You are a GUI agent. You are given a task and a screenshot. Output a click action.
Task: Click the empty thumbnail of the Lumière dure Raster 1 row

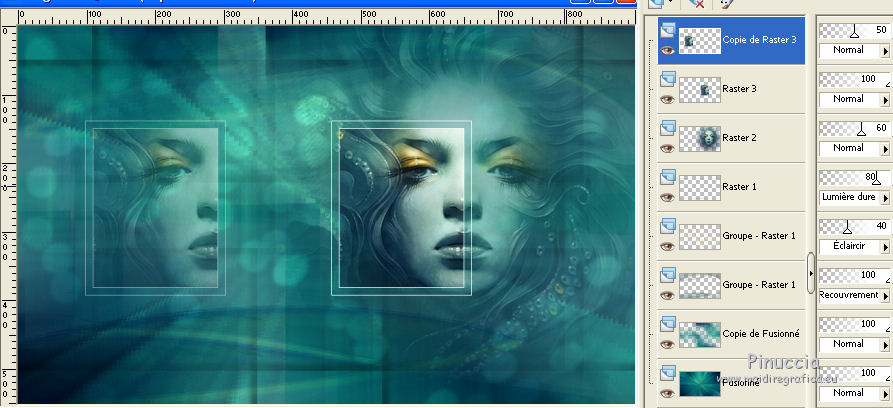click(700, 188)
